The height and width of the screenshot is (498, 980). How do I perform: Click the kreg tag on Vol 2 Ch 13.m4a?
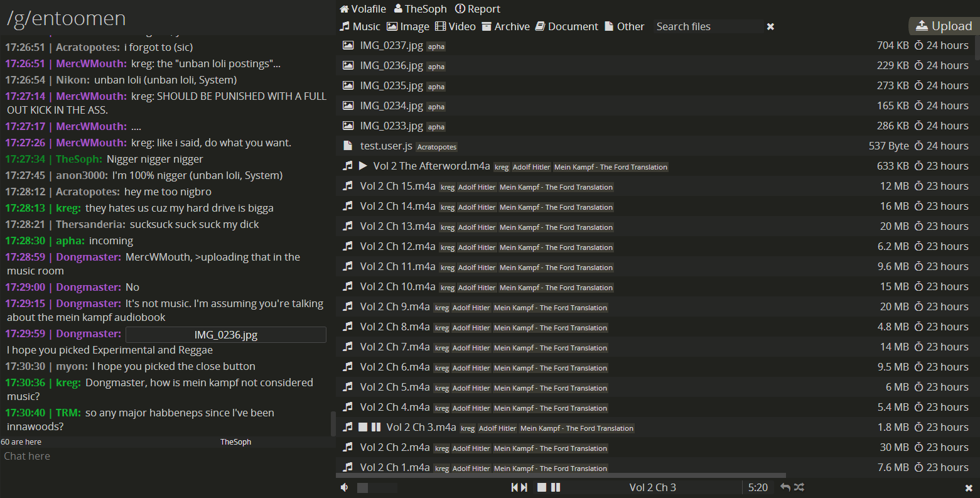448,227
